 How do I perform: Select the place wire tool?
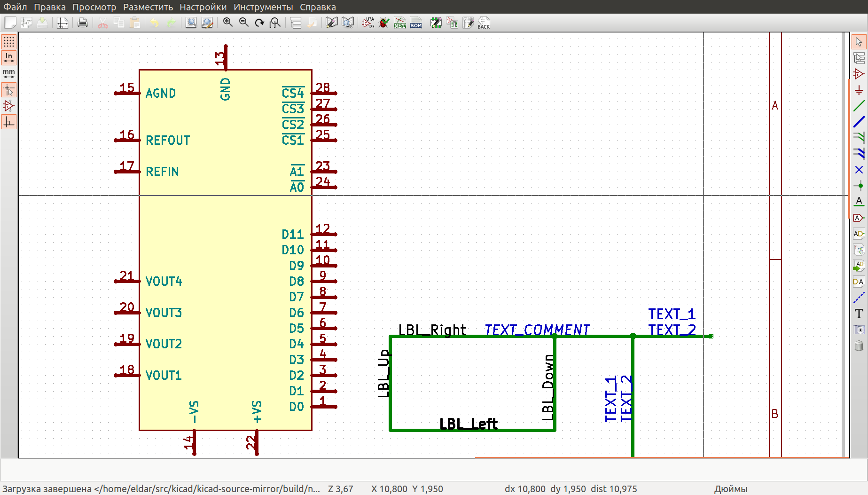tap(859, 106)
